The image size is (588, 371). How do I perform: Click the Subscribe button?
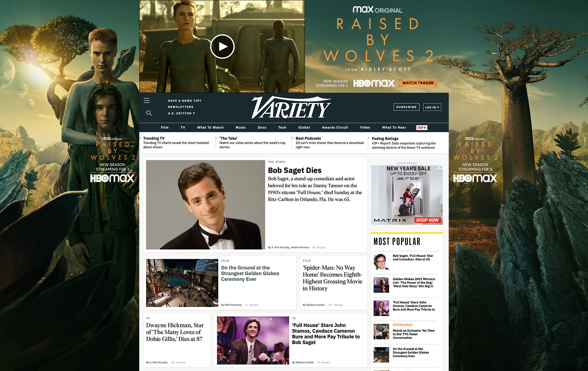[406, 107]
